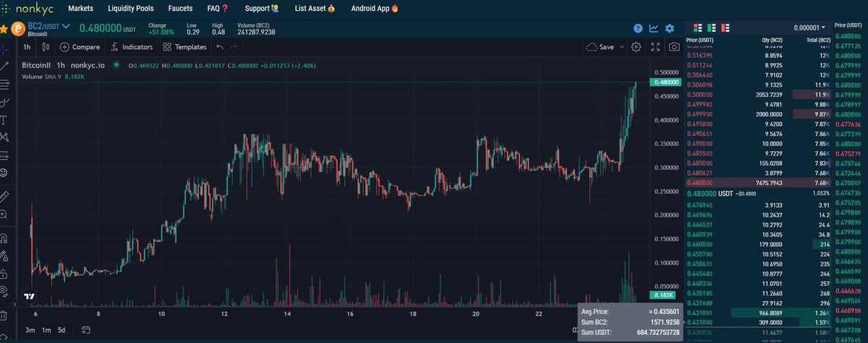
Task: Click the Compare symbol button
Action: (80, 47)
